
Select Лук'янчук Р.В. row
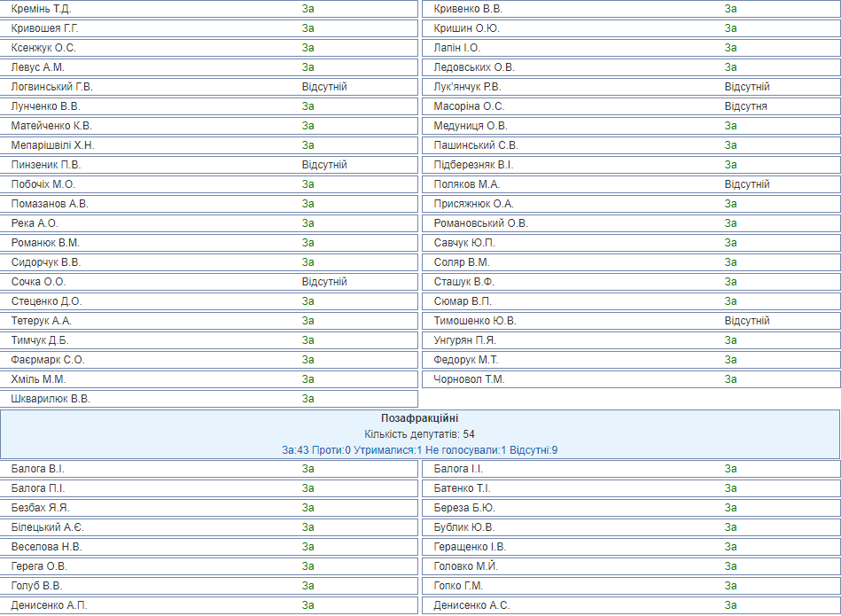pyautogui.click(x=631, y=87)
